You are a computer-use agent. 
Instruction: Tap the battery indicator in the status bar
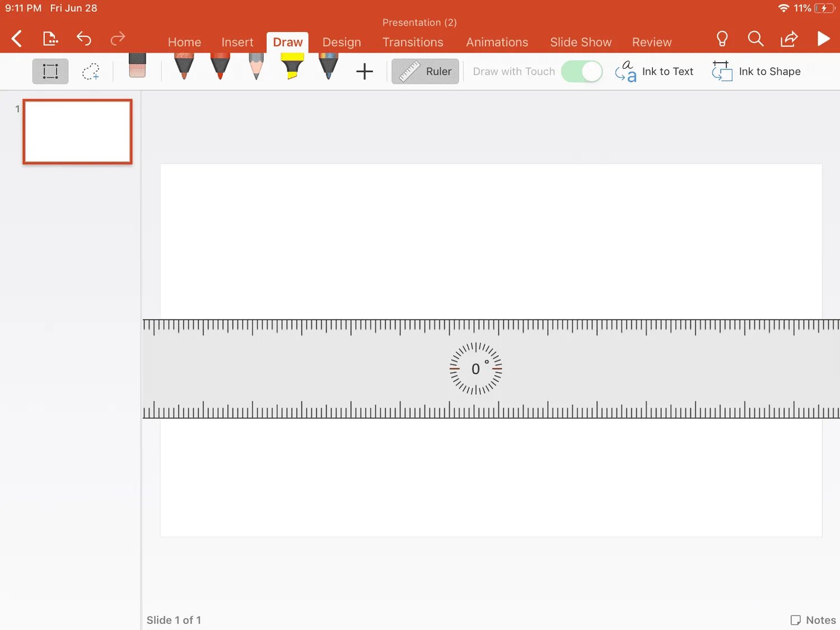[x=825, y=8]
